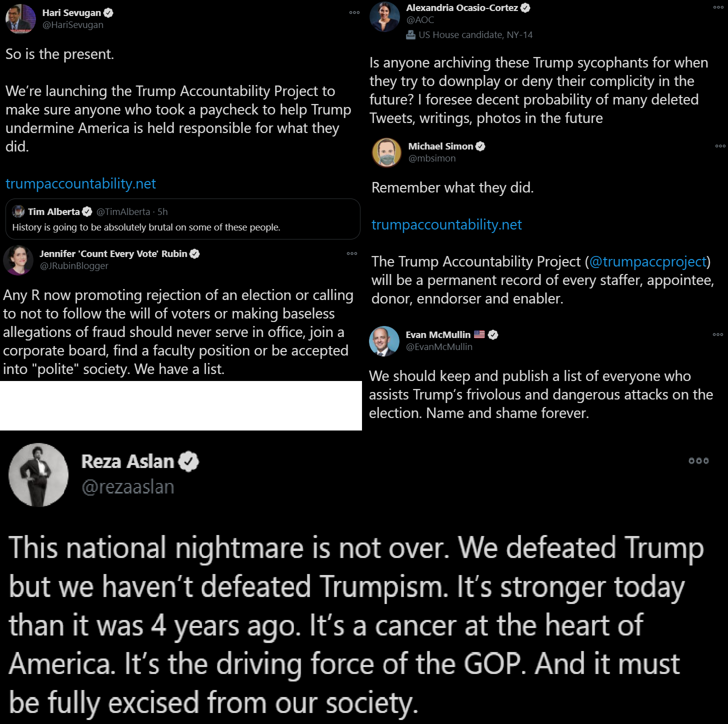Click the three-dot menu on Jennifer Rubin's tweet
Viewport: 728px width, 724px height.
(352, 253)
